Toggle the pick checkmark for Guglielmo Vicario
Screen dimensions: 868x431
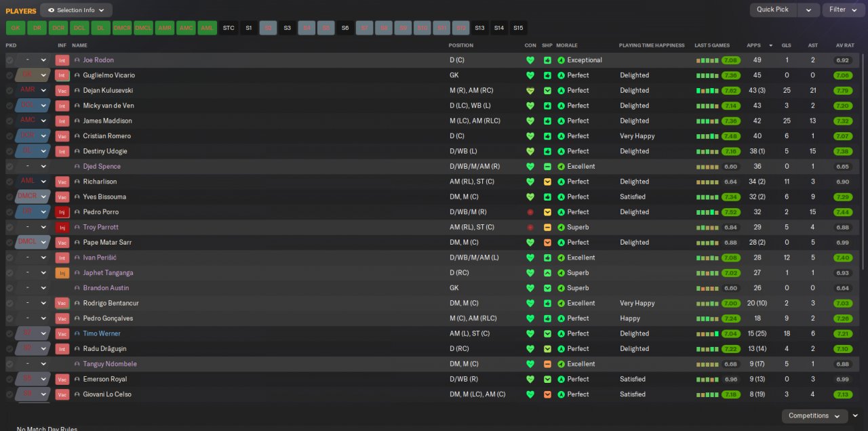9,75
